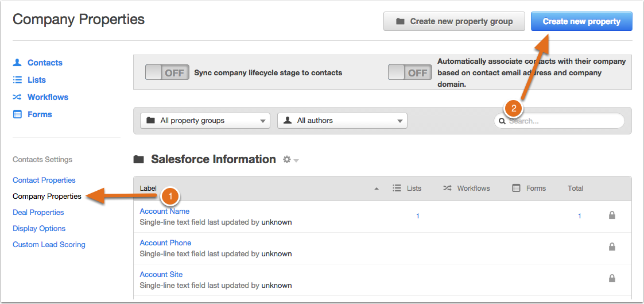
Task: Click the Contacts Settings heading text
Action: (42, 159)
